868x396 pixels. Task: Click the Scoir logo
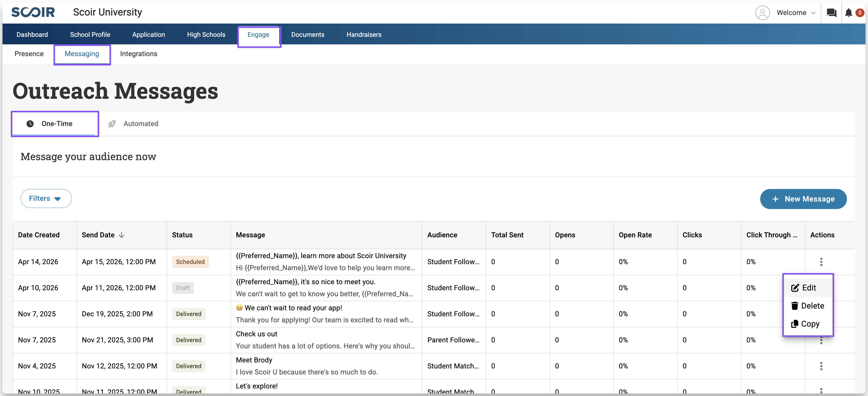pyautogui.click(x=33, y=12)
